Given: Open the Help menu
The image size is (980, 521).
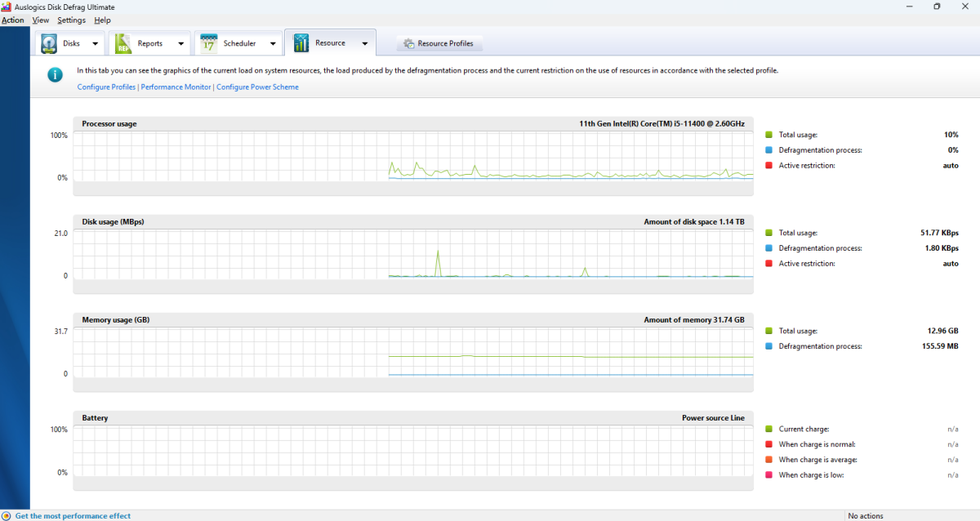Looking at the screenshot, I should point(102,20).
